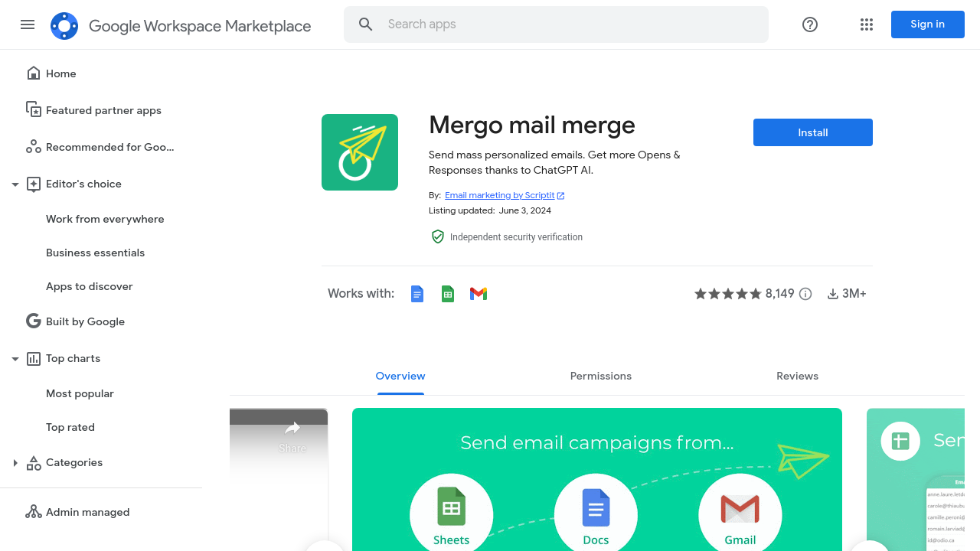Click the Mergo mail merge app logo

pyautogui.click(x=360, y=152)
